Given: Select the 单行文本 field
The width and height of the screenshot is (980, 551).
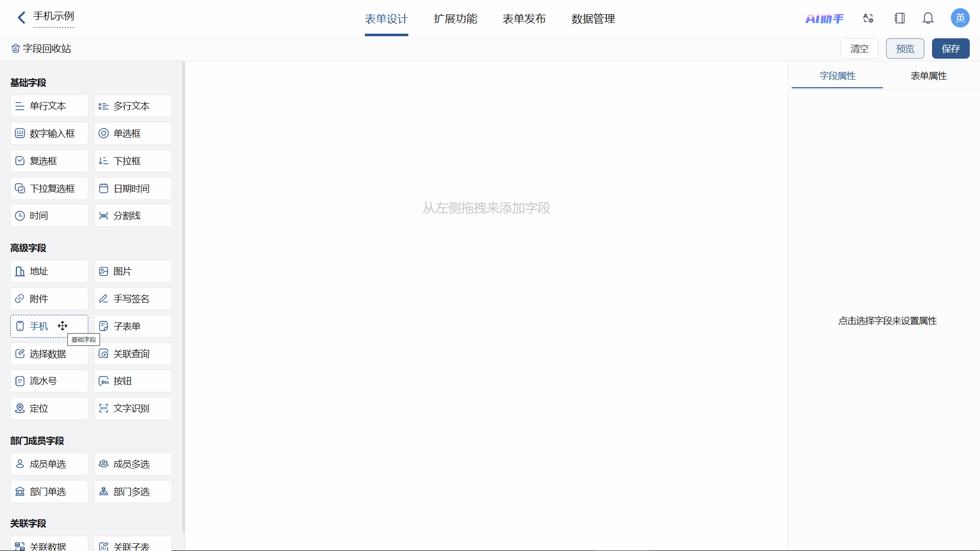Looking at the screenshot, I should click(49, 106).
